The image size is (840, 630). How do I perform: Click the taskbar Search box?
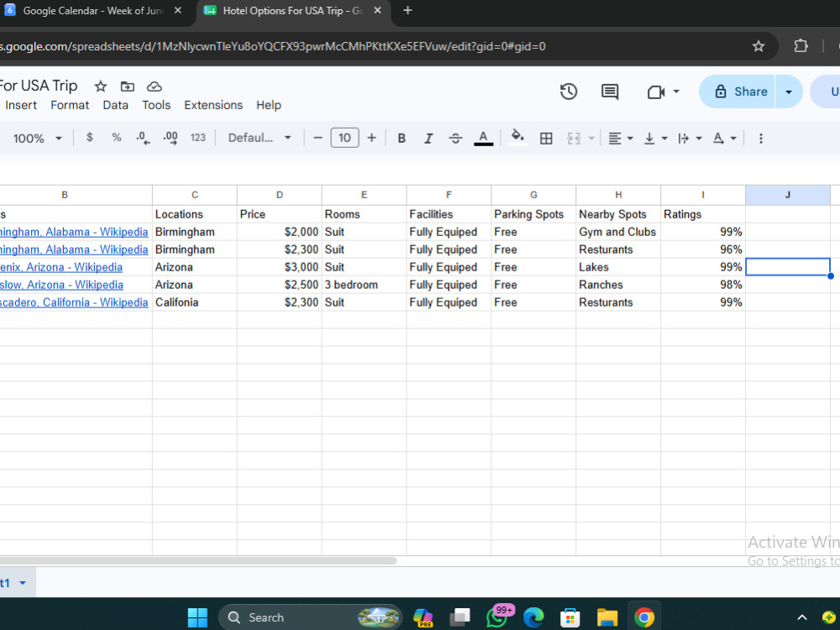click(310, 617)
